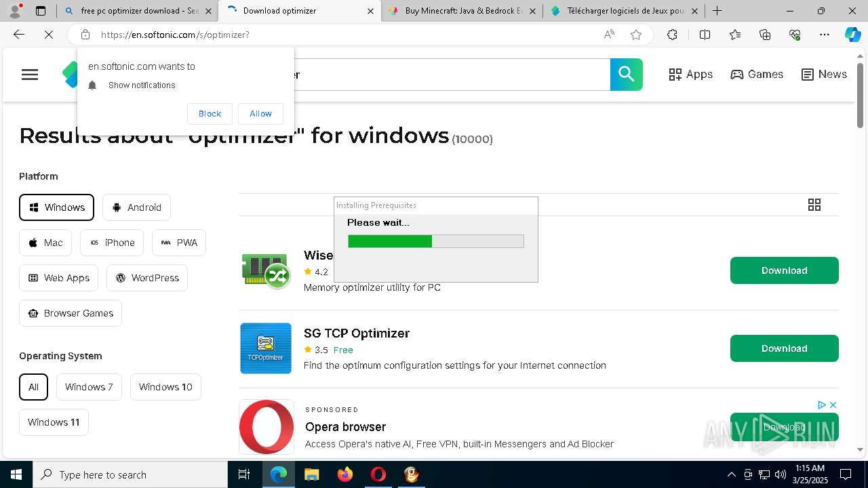Click the Softonic search input field
The height and width of the screenshot is (488, 868).
451,75
